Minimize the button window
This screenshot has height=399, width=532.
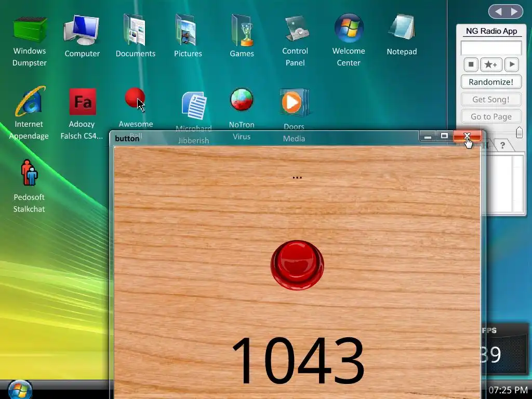(428, 136)
